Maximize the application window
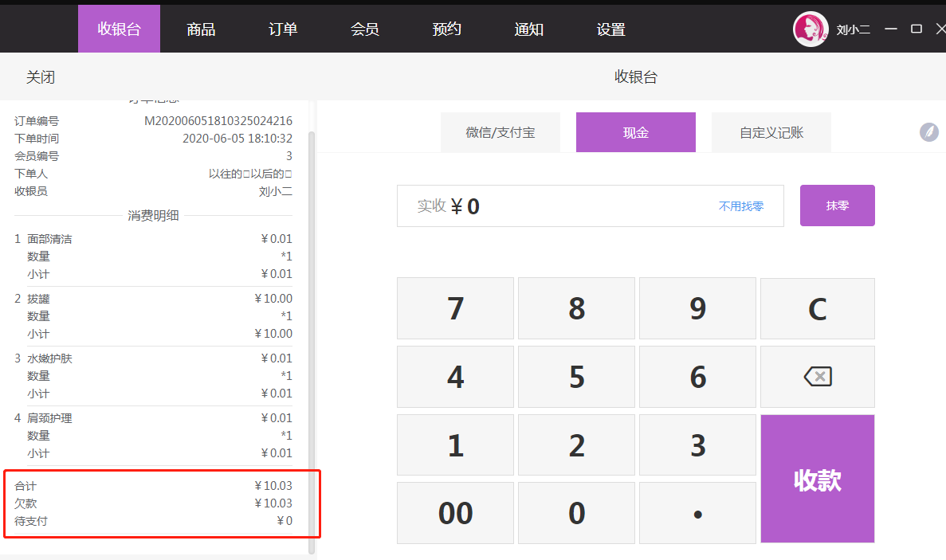The image size is (946, 560). (x=917, y=29)
